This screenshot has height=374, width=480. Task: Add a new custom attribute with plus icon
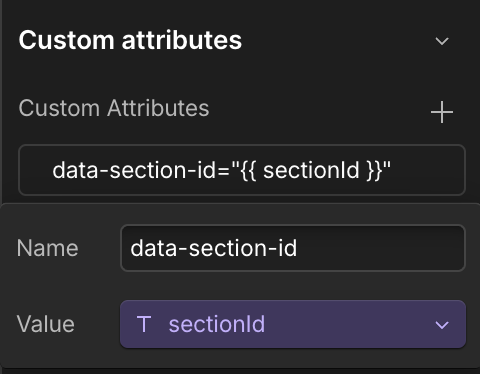tap(442, 112)
